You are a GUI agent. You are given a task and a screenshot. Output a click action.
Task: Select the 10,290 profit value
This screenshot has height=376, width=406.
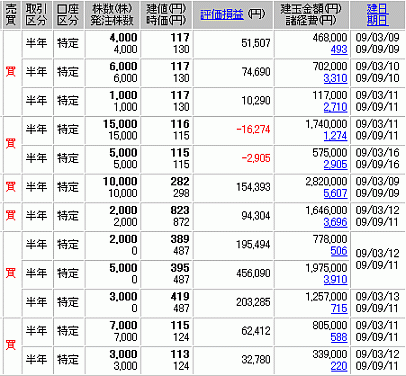coord(256,101)
